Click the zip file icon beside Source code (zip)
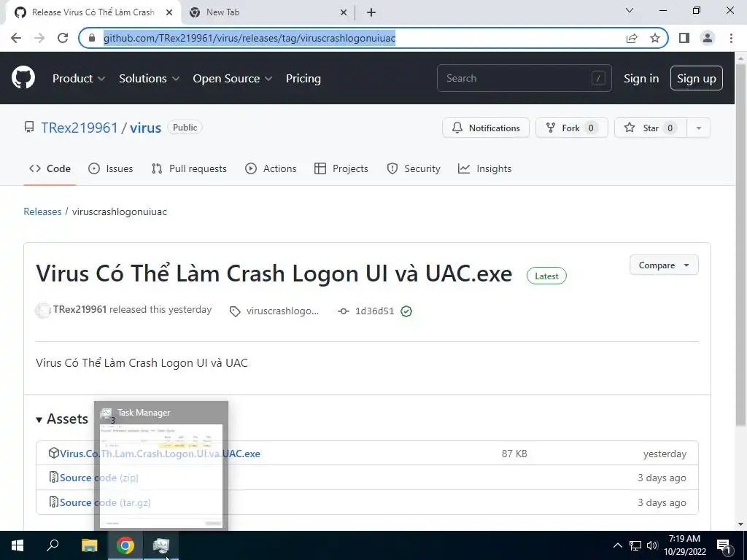 coord(54,477)
